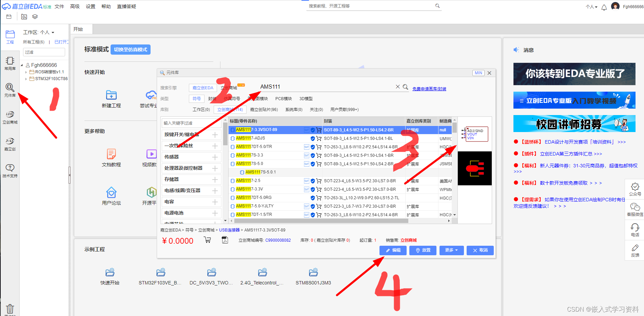Image resolution: width=644 pixels, height=316 pixels.
Task: Open the 个人 account dropdown at top right
Action: [x=591, y=7]
